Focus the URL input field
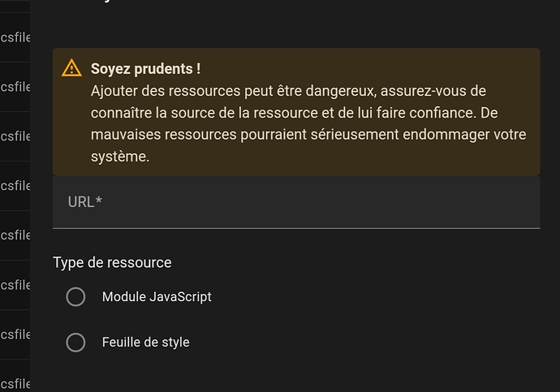Image resolution: width=560 pixels, height=392 pixels. click(x=296, y=202)
